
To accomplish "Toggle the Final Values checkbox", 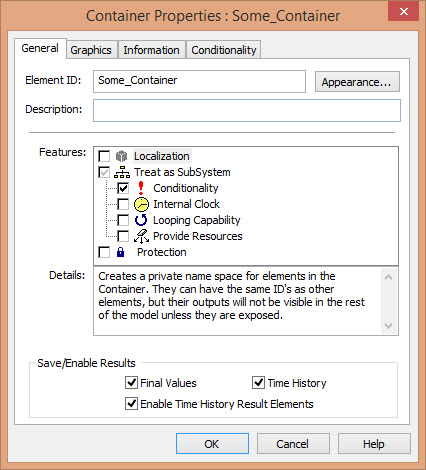I will pos(131,383).
